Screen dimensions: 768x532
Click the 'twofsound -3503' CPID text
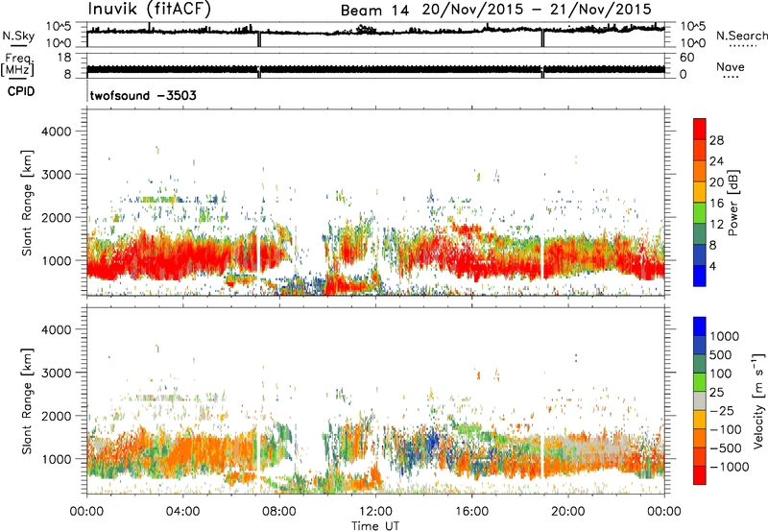[x=143, y=95]
